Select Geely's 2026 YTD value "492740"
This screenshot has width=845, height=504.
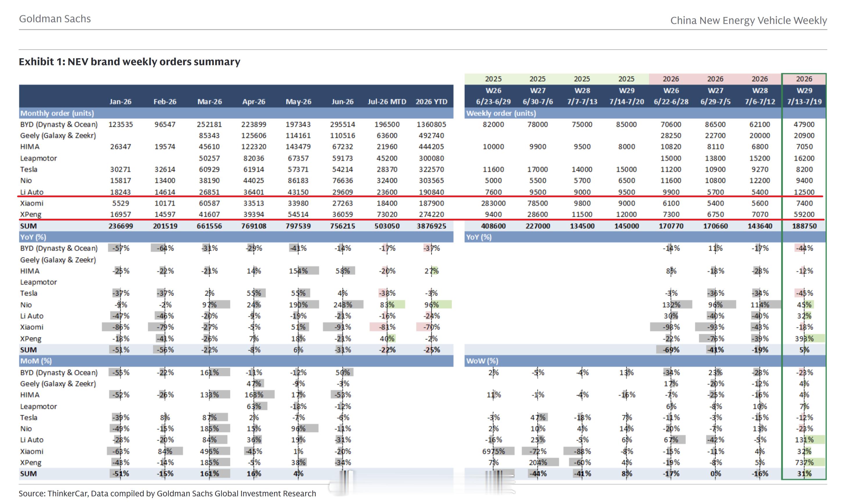(431, 135)
